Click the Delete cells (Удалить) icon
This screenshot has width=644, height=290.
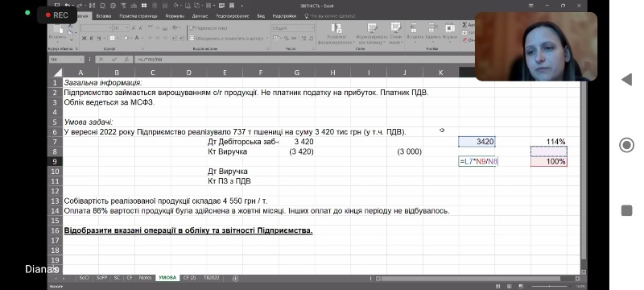[433, 28]
